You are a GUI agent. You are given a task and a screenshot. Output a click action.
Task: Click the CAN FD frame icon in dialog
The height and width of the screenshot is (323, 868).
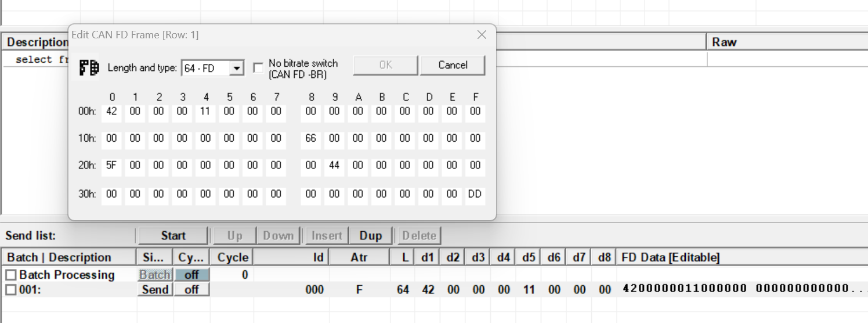pyautogui.click(x=89, y=67)
